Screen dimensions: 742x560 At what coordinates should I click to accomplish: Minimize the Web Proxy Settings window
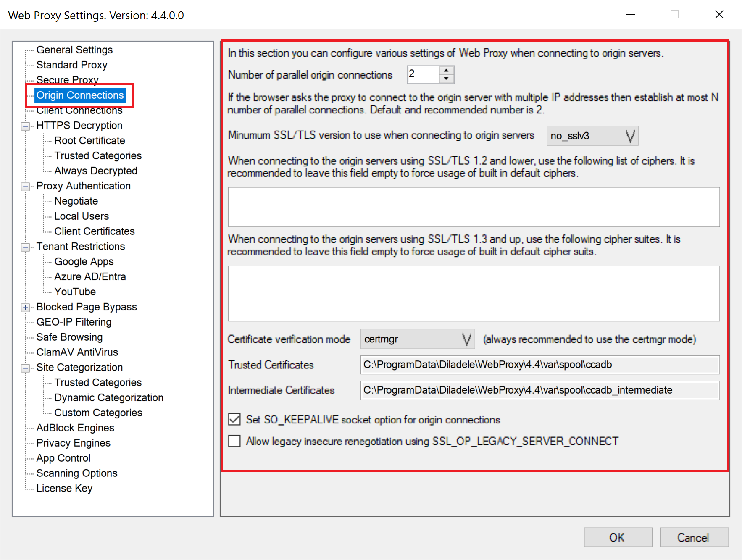click(x=630, y=15)
